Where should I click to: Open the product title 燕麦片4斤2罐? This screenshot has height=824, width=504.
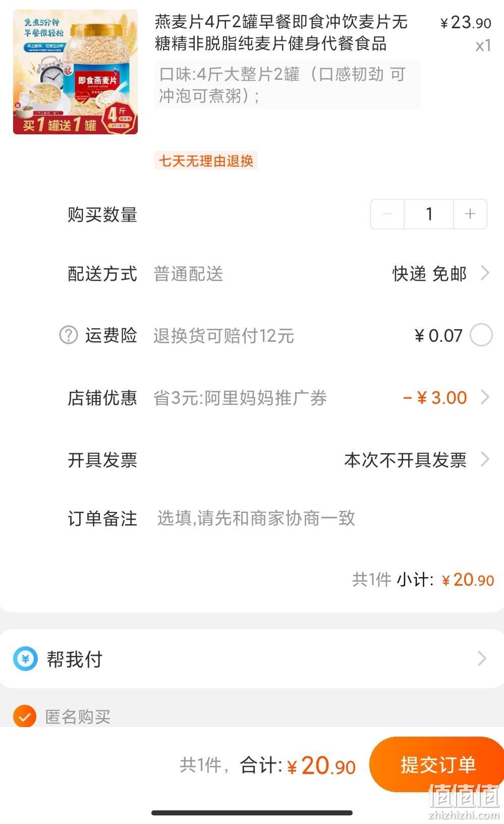point(281,32)
